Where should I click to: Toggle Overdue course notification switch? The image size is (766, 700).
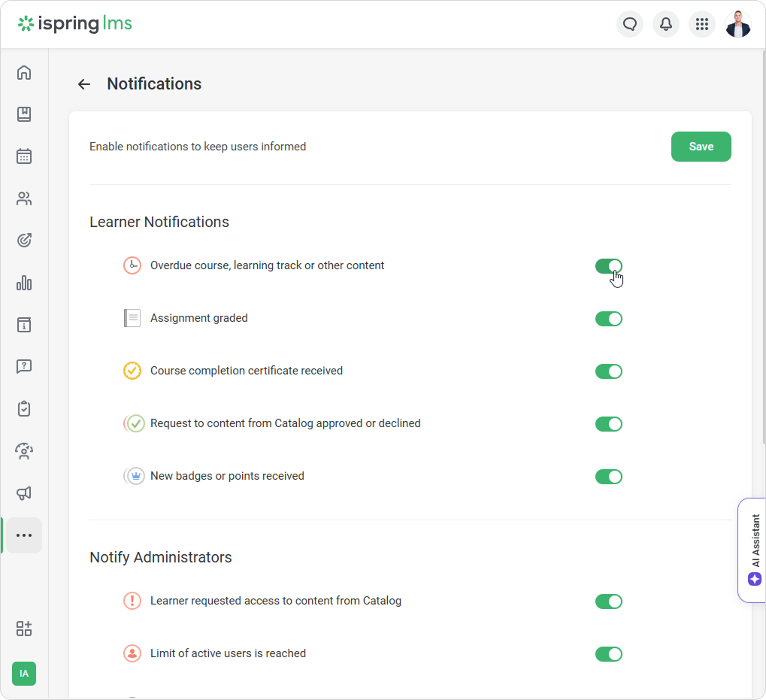tap(609, 266)
